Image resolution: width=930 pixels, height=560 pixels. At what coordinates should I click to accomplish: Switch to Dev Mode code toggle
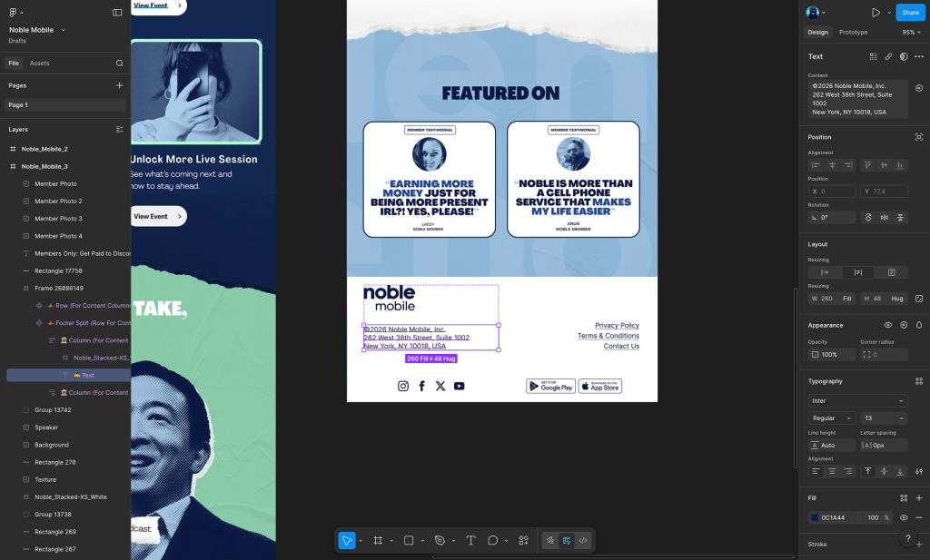point(583,540)
